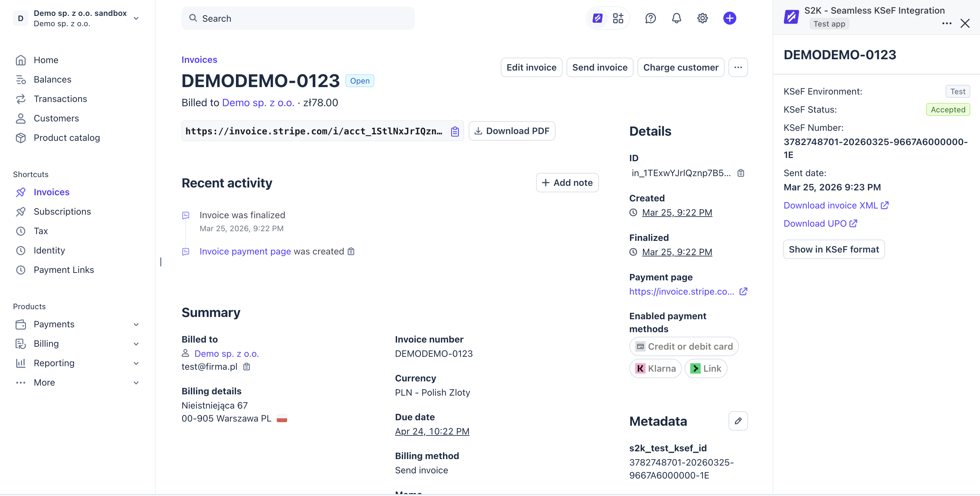This screenshot has height=496, width=980.
Task: Click the blue plus create button
Action: click(729, 18)
